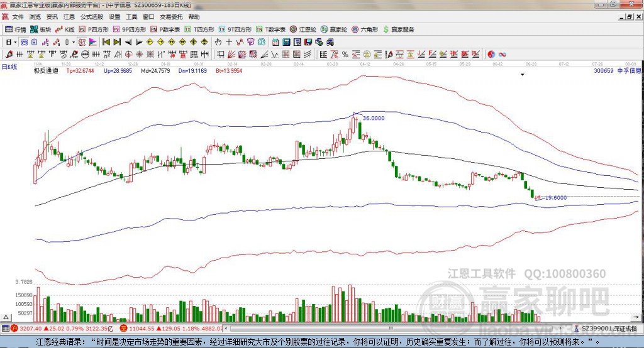Click the 11044.55 Shenzhen index status entry
The height and width of the screenshot is (348, 644).
pyautogui.click(x=171, y=329)
